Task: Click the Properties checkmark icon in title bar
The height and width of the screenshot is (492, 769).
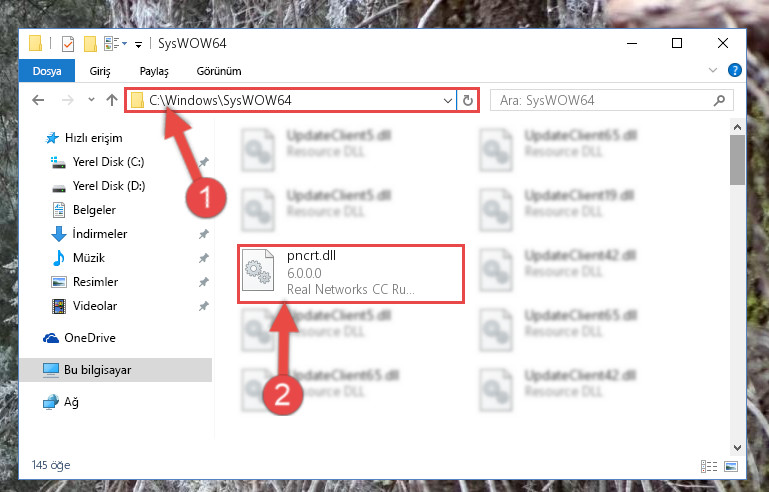Action: pos(68,44)
